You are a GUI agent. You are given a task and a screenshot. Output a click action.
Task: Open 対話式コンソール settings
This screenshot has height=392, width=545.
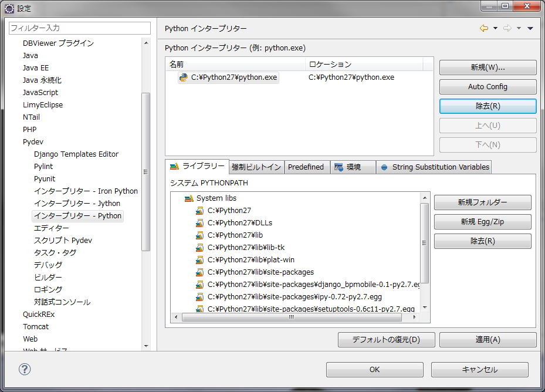click(62, 302)
